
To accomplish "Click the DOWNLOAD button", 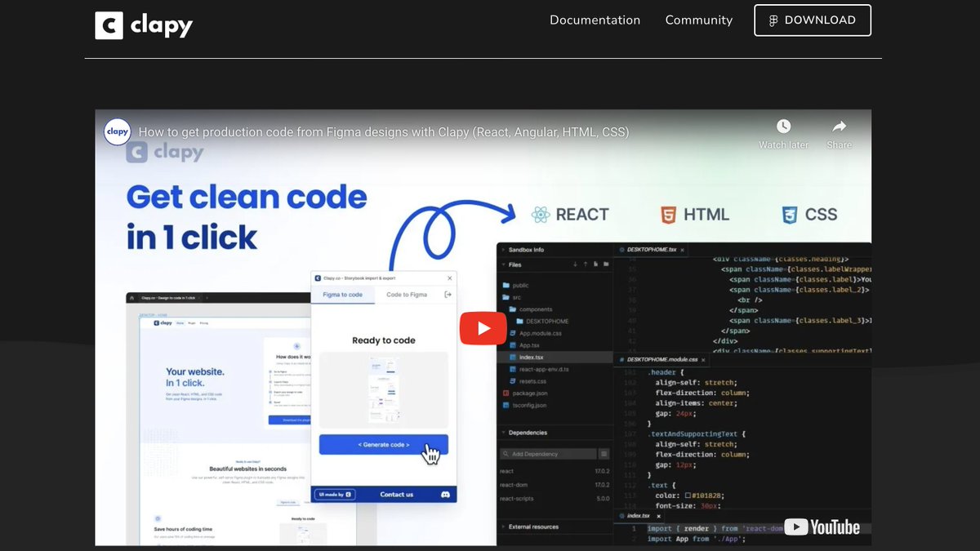I will 813,20.
